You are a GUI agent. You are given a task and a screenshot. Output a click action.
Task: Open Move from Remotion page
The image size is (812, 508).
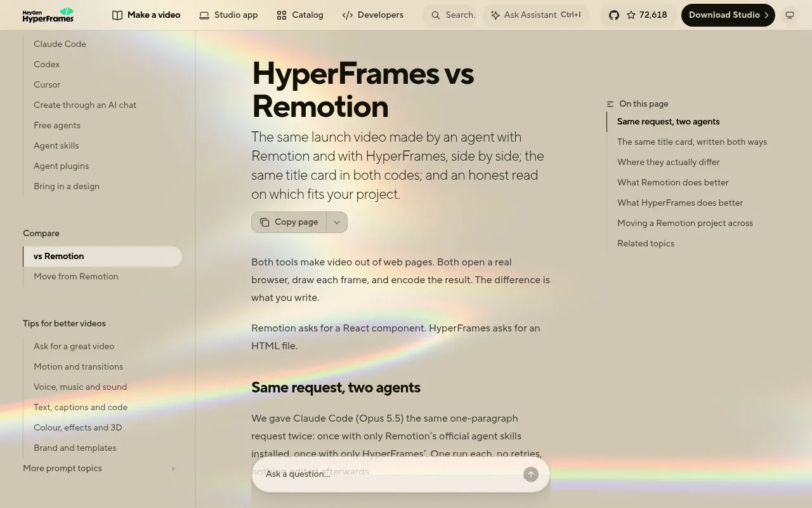76,276
